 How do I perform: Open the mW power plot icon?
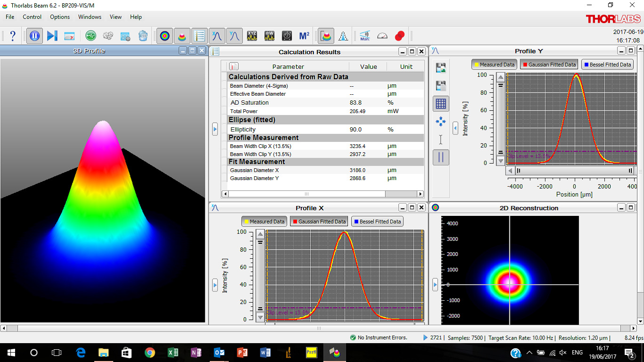click(x=269, y=36)
